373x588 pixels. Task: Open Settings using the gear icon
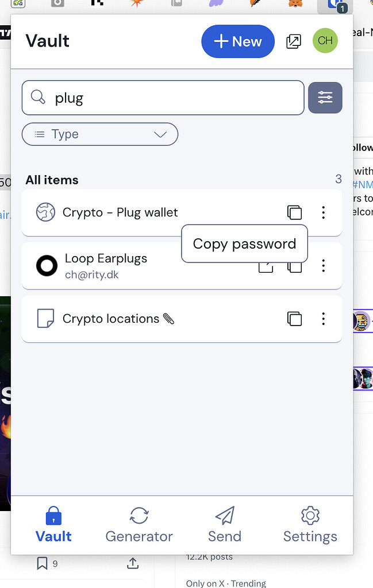(310, 524)
